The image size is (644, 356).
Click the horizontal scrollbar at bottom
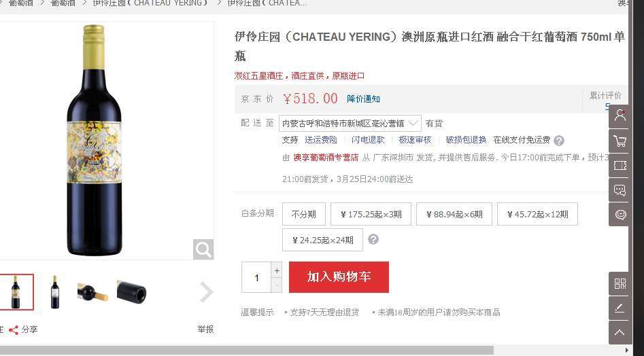click(246, 351)
